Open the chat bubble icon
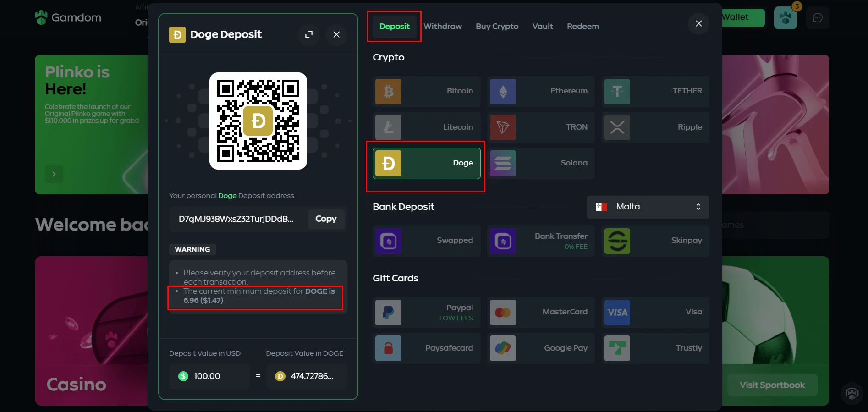Screen dimensions: 868x412 point(818,18)
